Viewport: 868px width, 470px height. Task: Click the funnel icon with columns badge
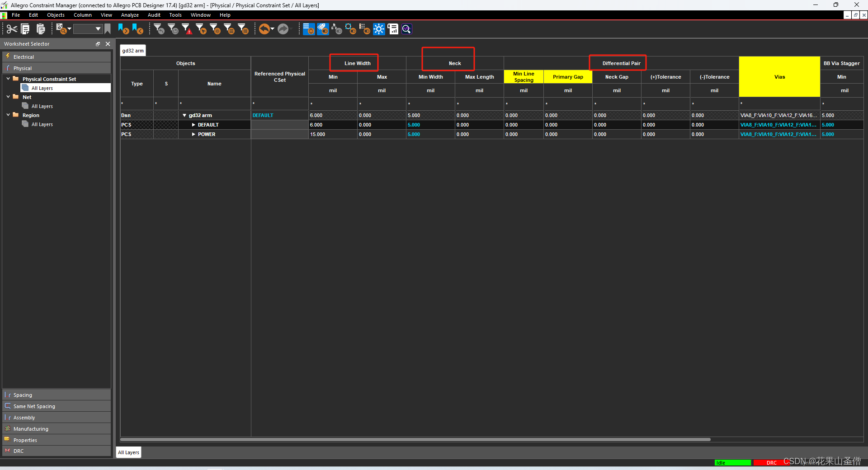[x=243, y=29]
